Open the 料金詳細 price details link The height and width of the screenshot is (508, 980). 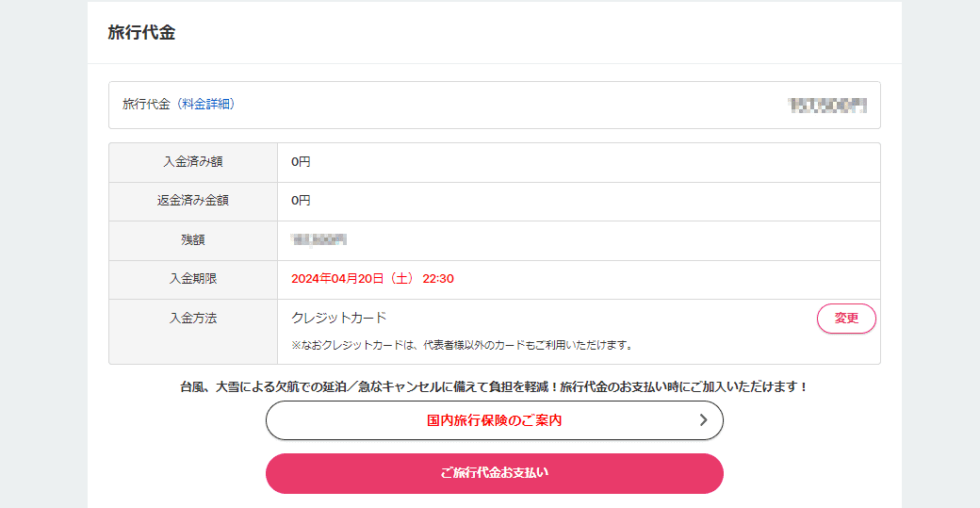tap(204, 105)
